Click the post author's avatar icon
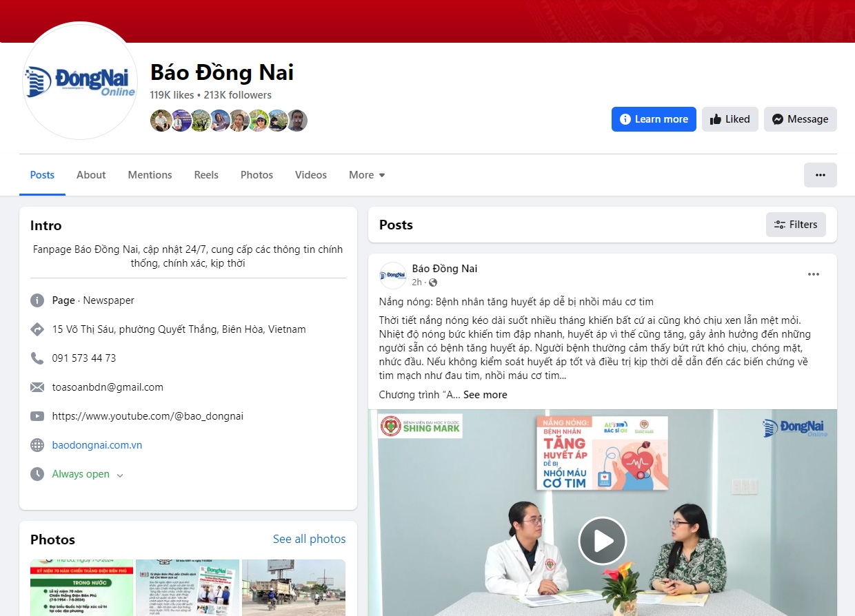 coord(393,276)
